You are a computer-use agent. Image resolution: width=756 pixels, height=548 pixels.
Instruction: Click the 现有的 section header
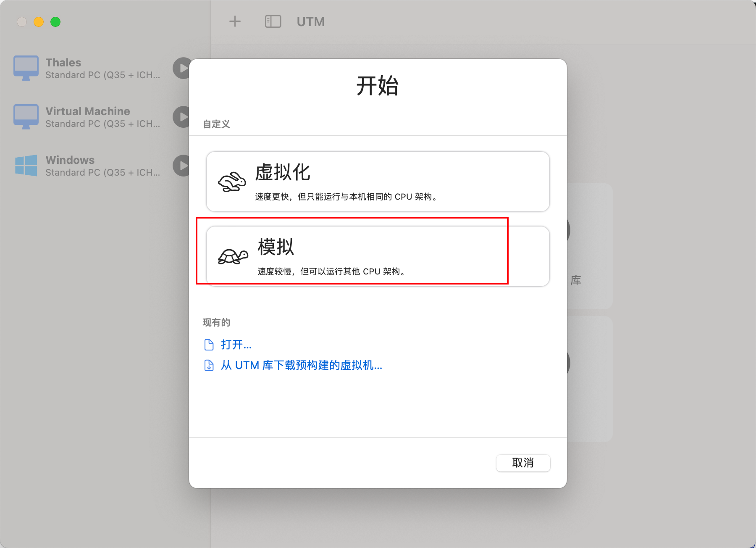tap(216, 322)
